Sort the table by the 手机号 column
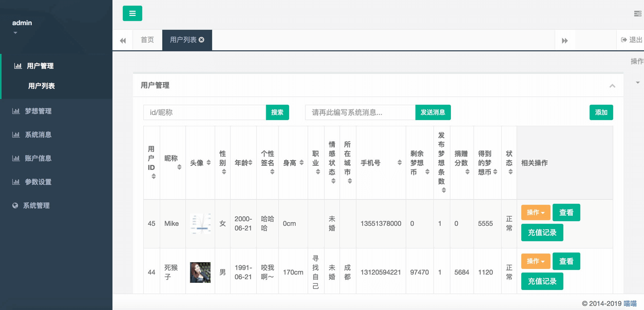This screenshot has width=644, height=310. click(399, 163)
